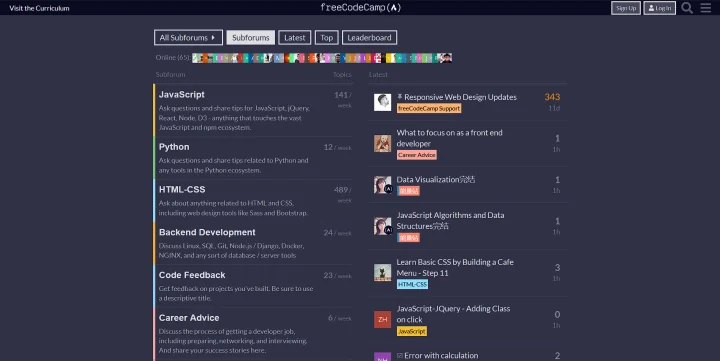720x361 pixels.
Task: Open Learn Basic CSS by Building a Cafe Menu topic
Action: [x=455, y=267]
